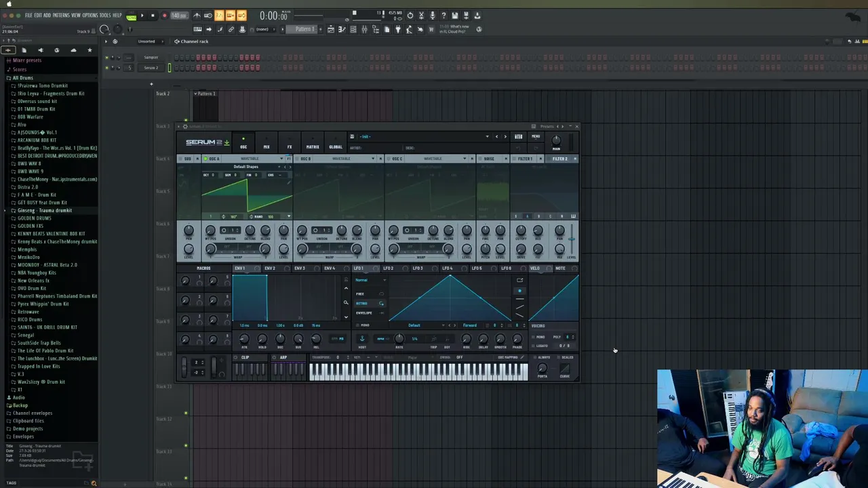The image size is (868, 488).
Task: Click the link/multilink controllers icon
Action: (231, 29)
